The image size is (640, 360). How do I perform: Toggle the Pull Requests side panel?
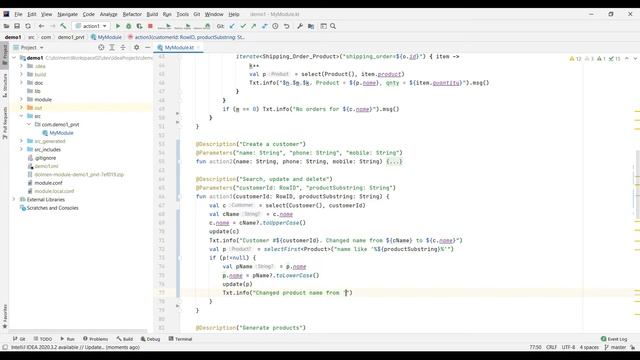pos(5,123)
